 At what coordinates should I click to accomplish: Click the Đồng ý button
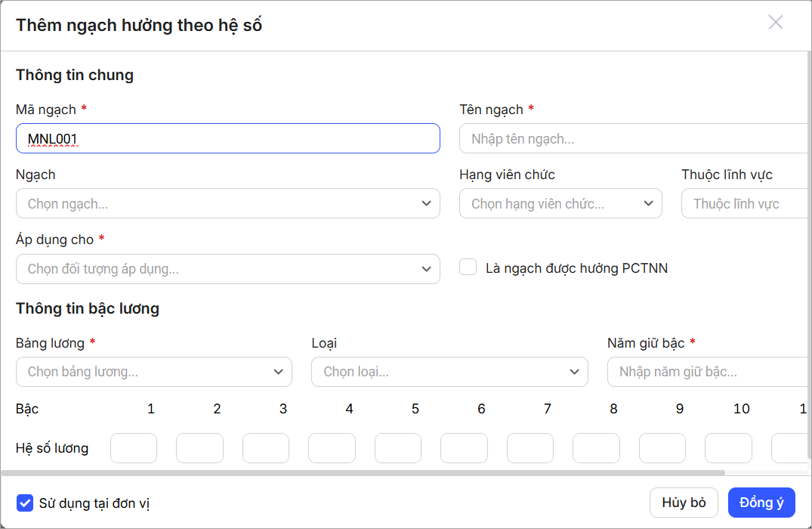click(761, 503)
